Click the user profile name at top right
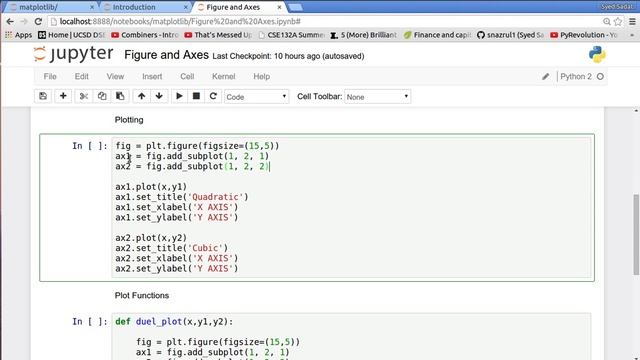The width and height of the screenshot is (640, 360). (x=617, y=7)
